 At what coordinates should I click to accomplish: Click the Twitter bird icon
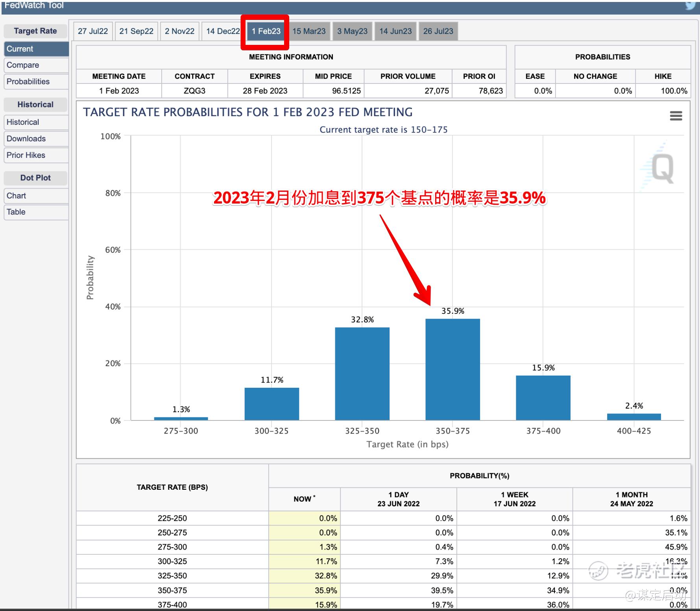(691, 6)
